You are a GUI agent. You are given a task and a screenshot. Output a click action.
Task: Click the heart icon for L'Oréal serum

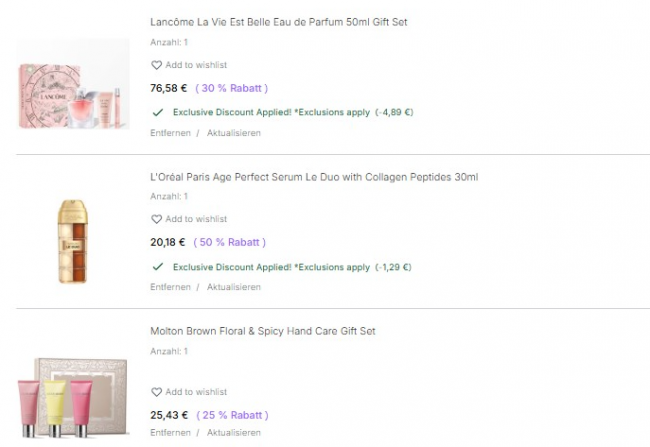click(156, 219)
